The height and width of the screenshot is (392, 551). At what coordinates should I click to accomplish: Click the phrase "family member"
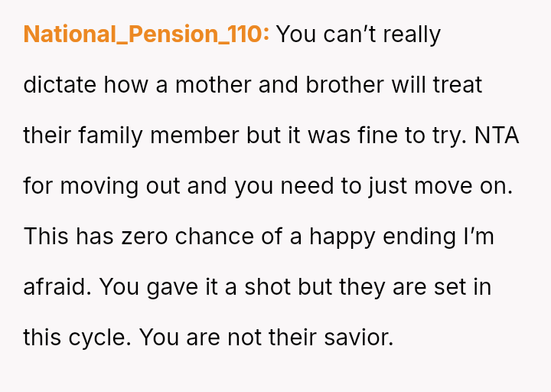(166, 136)
